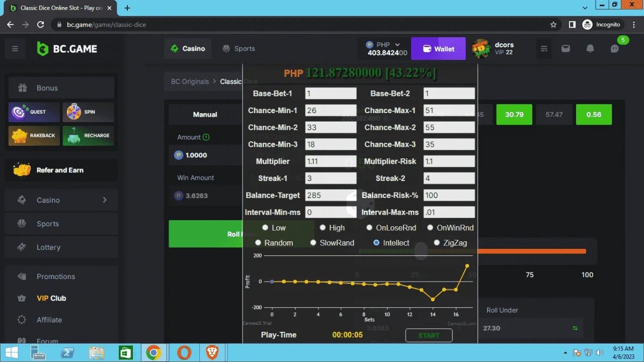Open the Rakeback tile
644x362 pixels.
coord(34,135)
